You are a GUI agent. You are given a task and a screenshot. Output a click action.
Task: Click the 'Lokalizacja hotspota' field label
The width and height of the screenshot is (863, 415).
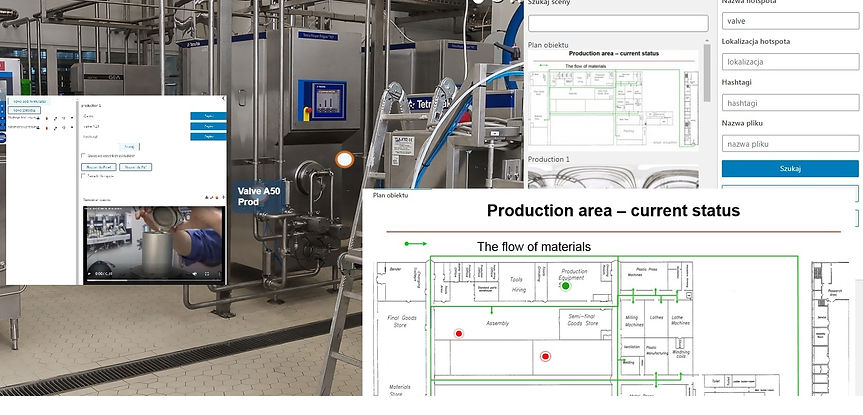click(x=756, y=42)
